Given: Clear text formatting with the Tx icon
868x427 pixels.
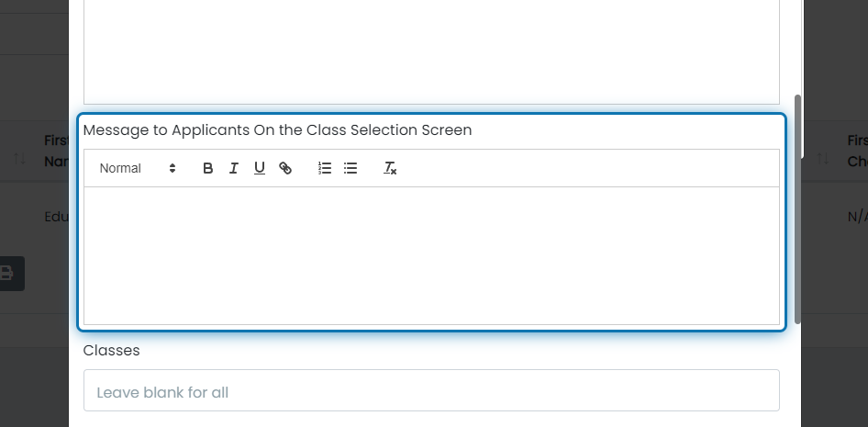Looking at the screenshot, I should click(390, 168).
